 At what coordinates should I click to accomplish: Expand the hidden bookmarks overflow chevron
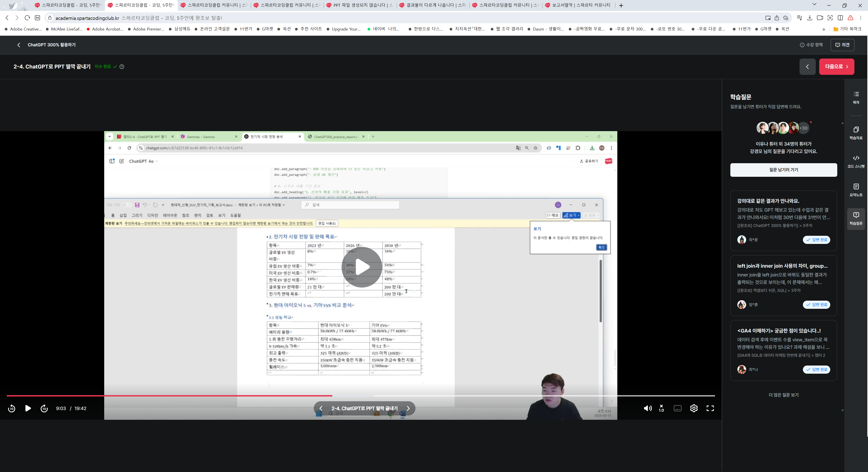[824, 29]
